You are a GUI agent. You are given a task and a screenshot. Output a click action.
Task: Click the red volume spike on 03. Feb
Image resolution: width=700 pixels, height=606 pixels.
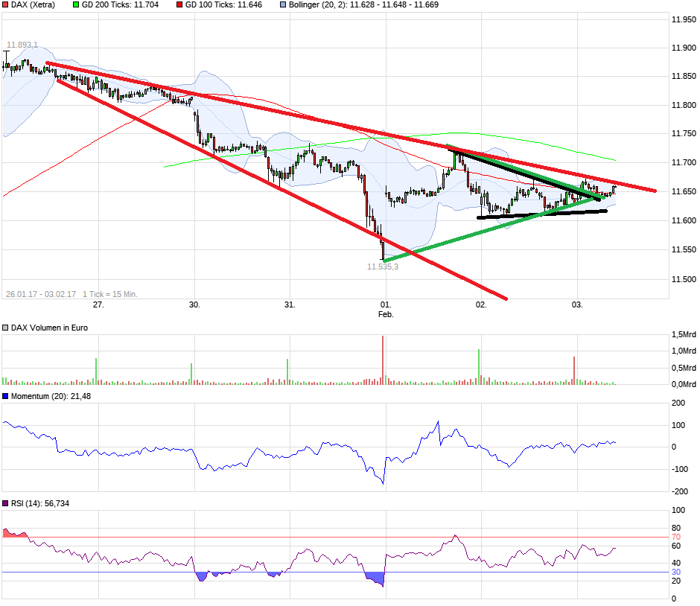(574, 371)
